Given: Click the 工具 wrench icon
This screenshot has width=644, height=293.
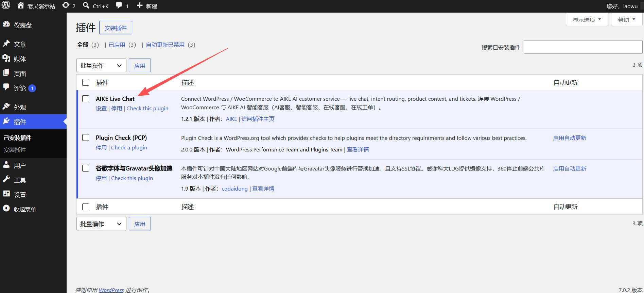Looking at the screenshot, I should click(6, 180).
